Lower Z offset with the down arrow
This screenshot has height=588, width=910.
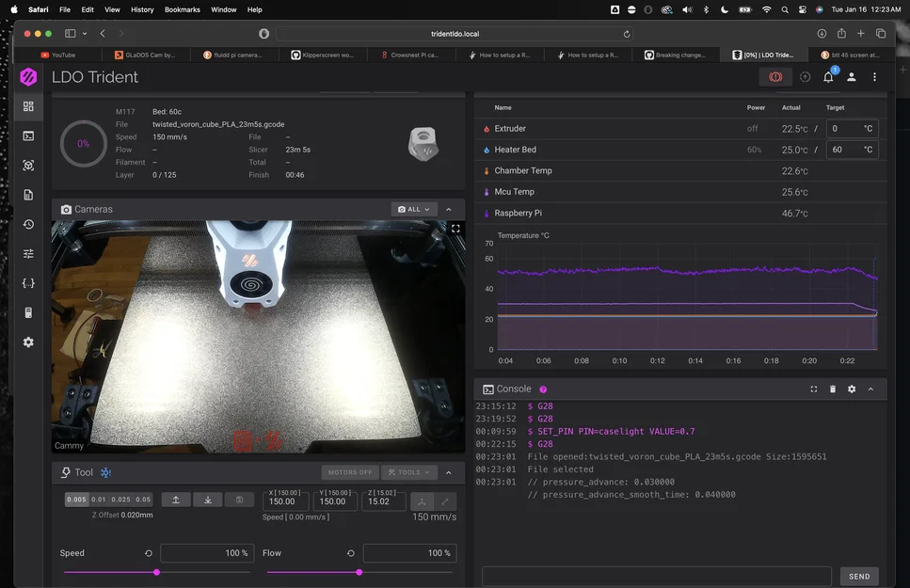[x=208, y=500]
